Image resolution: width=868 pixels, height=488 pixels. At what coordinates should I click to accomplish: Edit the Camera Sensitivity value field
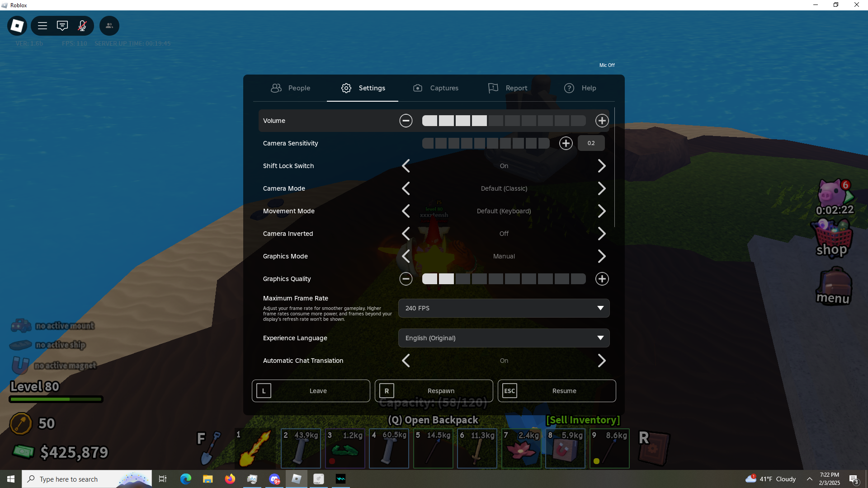(591, 143)
